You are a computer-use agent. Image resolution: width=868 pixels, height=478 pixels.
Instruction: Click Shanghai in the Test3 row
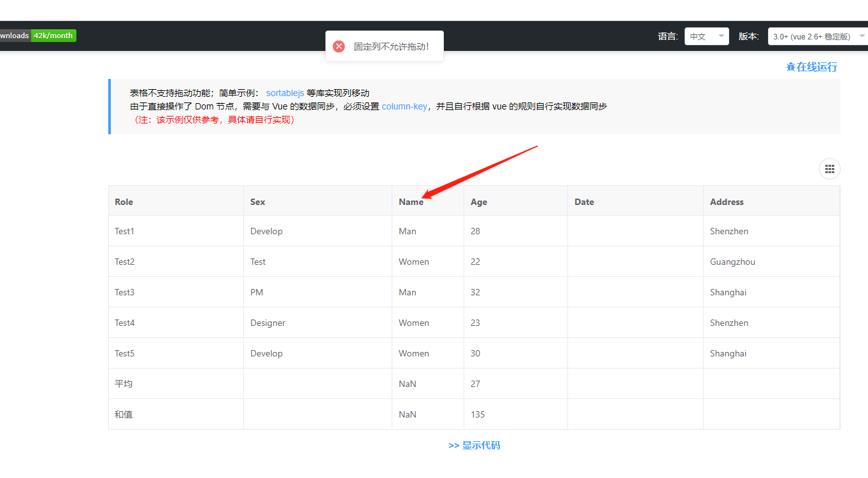(771, 292)
